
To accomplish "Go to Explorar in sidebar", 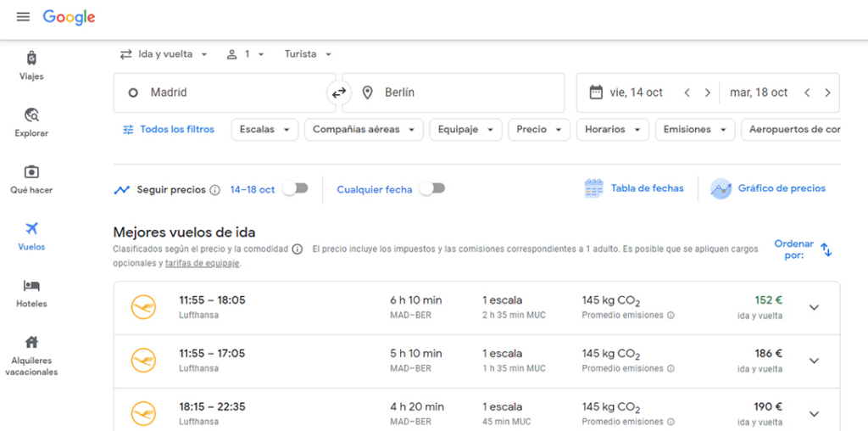I will [31, 122].
